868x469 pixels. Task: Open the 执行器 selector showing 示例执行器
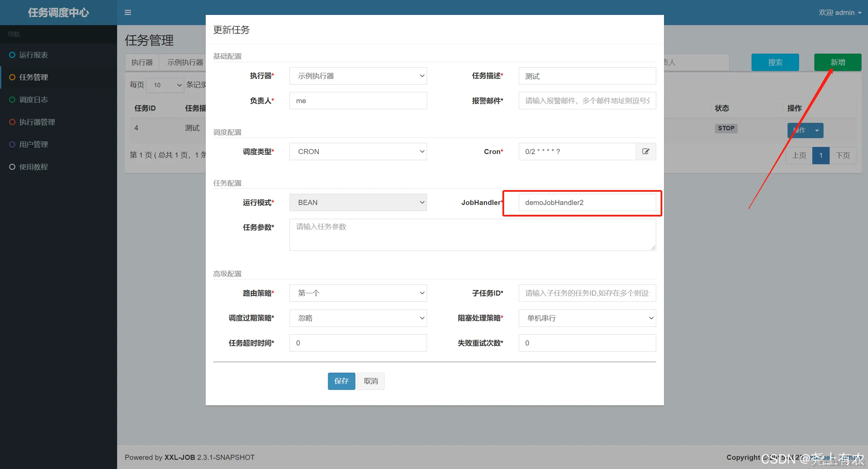357,76
